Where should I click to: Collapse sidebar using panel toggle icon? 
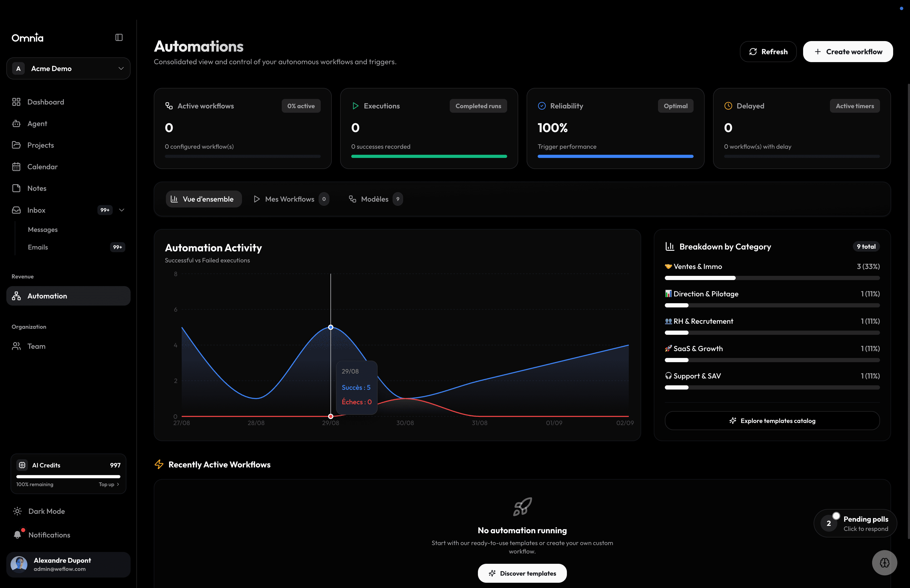coord(119,37)
